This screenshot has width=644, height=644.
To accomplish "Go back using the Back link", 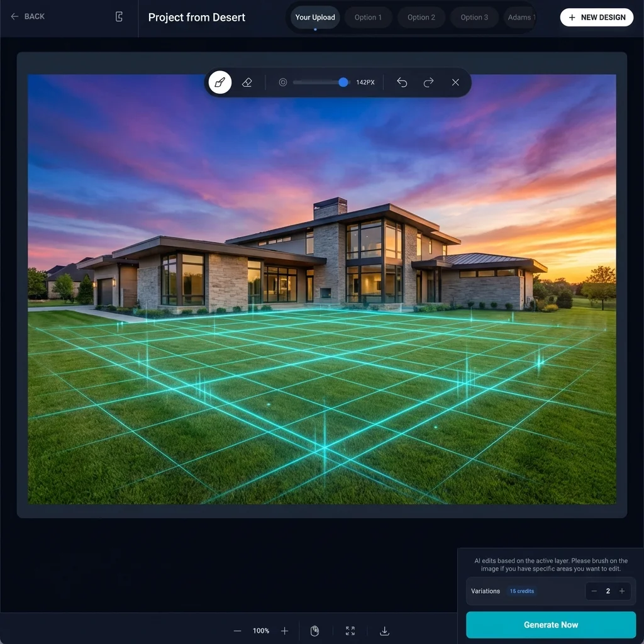I will click(28, 16).
